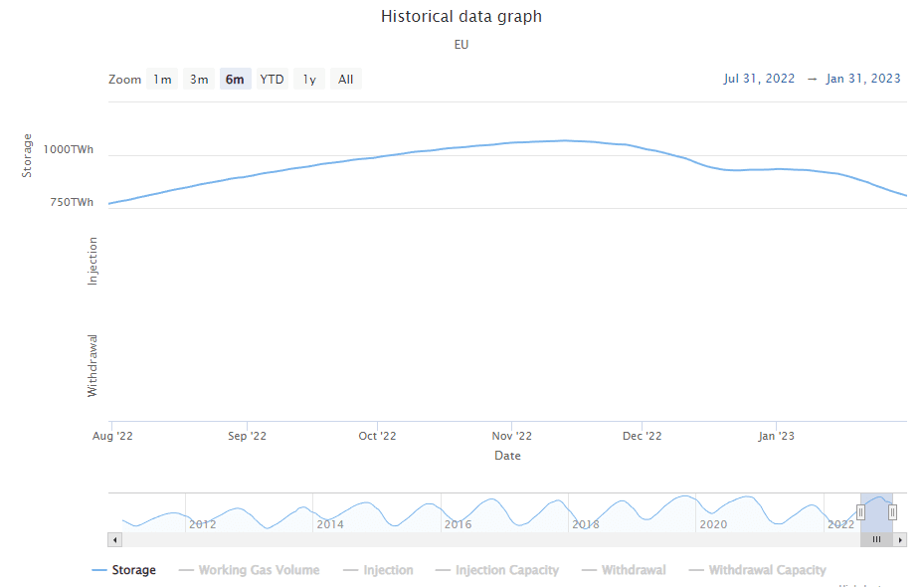
Task: Click the navigator scrollbar thumb
Action: tap(877, 539)
